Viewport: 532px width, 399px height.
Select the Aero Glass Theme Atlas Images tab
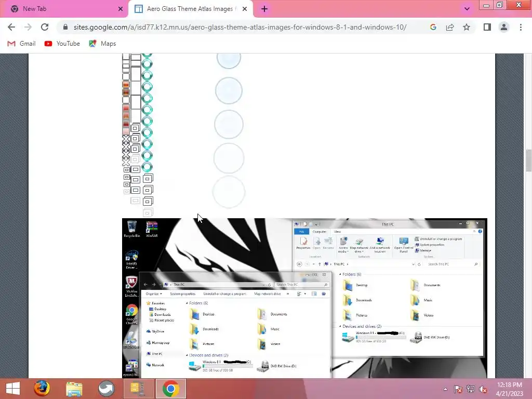coord(190,9)
